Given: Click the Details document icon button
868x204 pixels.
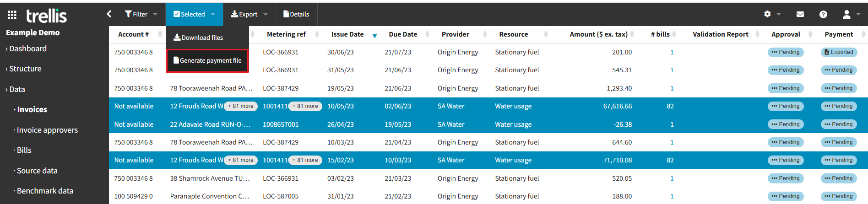Looking at the screenshot, I should tap(296, 14).
